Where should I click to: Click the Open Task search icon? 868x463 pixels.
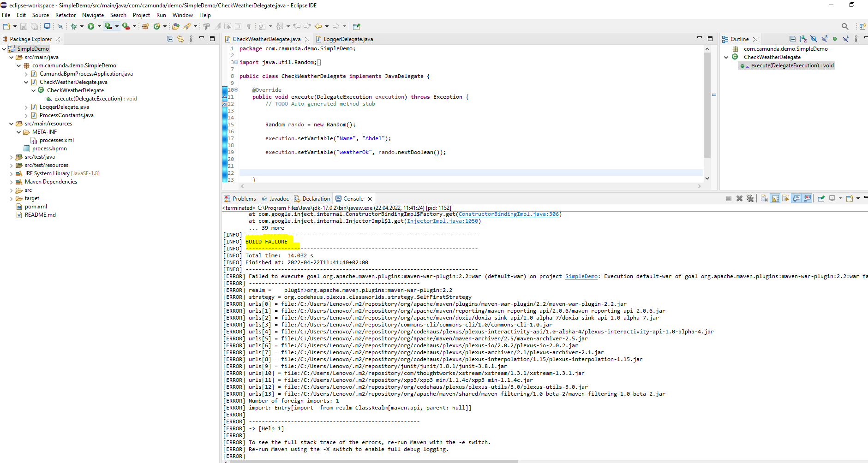pos(186,26)
